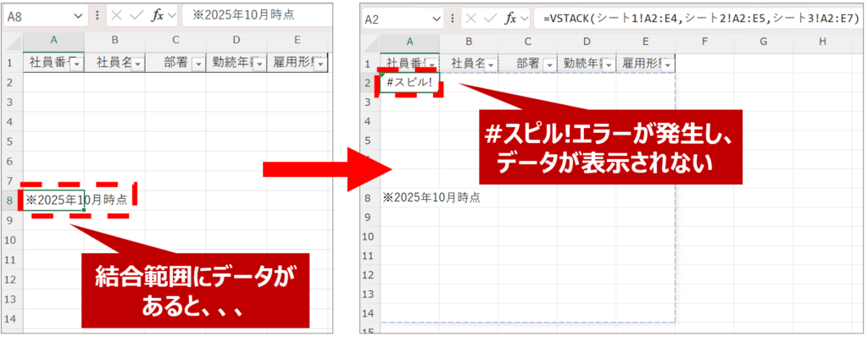Select column G header in right sheet
868x337 pixels.
[764, 41]
